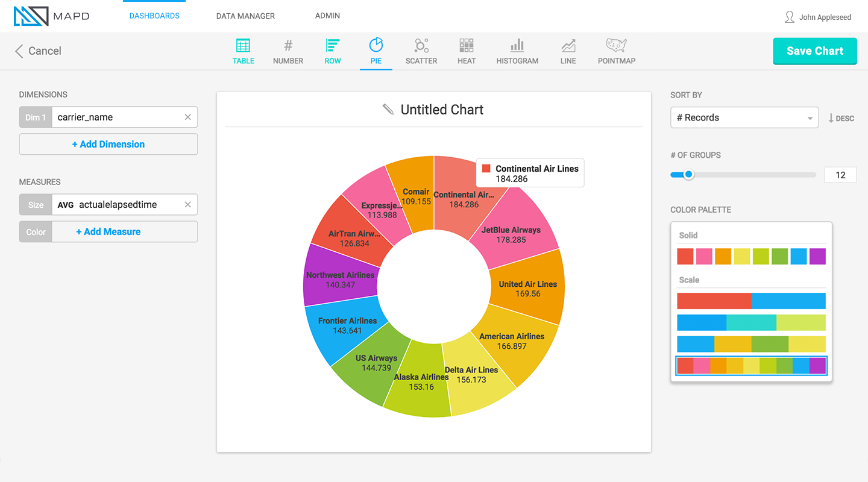Click the user profile icon
Viewport: 868px width, 482px height.
(x=789, y=17)
